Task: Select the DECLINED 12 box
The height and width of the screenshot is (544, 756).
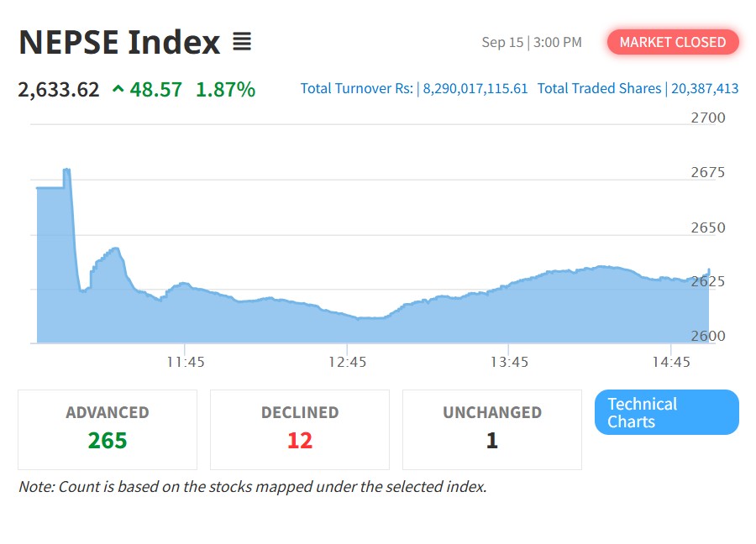Action: pos(300,430)
